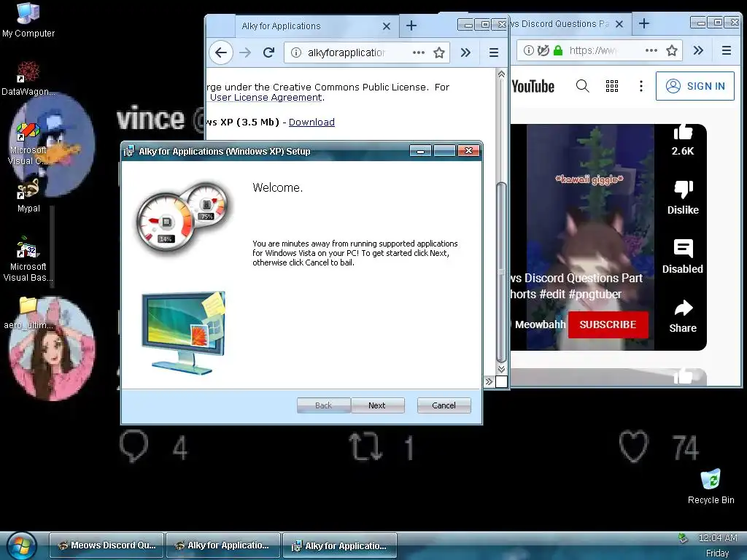Open the Disabled comments icon
Viewport: 747px width, 560px height.
pyautogui.click(x=683, y=257)
